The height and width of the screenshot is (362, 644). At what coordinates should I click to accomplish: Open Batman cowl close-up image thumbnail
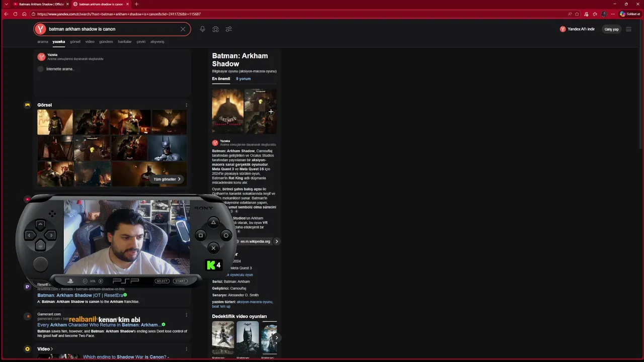pos(168,148)
